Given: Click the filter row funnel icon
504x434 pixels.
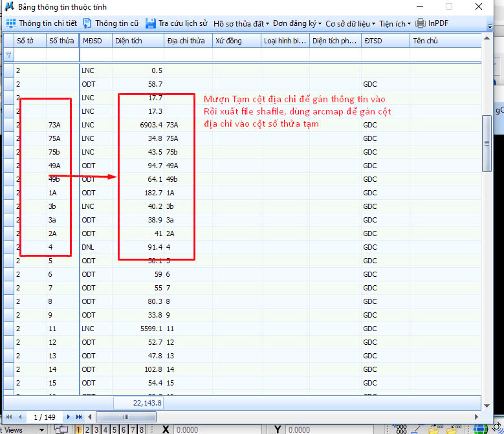Looking at the screenshot, I should 8,55.
